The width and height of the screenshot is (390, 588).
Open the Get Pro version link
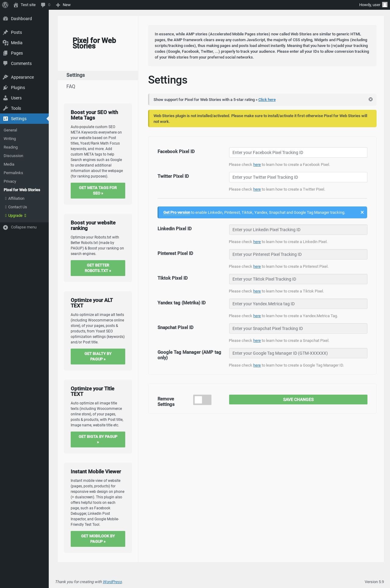click(x=177, y=213)
